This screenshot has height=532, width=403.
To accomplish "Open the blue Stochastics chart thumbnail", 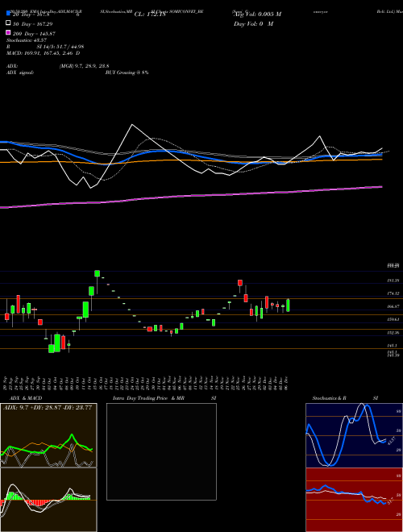I will click(354, 435).
